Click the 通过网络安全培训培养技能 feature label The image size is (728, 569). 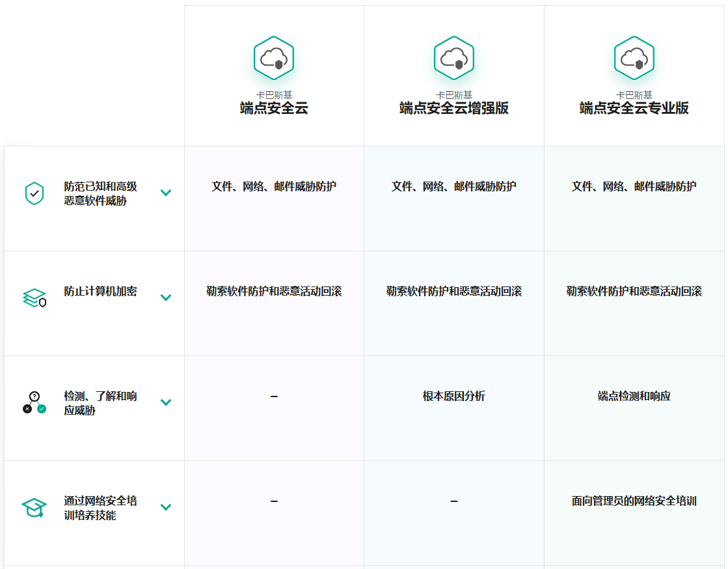100,508
